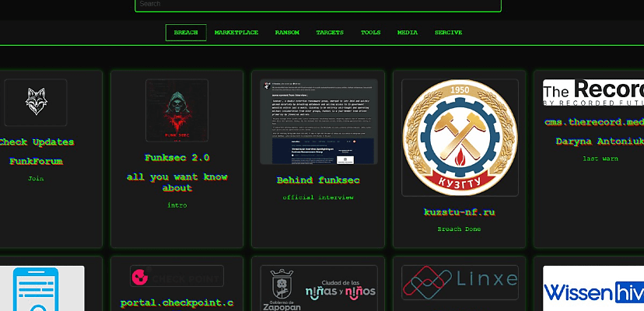Open the MEDIA tab
Viewport: 644px width, 311px height.
point(408,33)
